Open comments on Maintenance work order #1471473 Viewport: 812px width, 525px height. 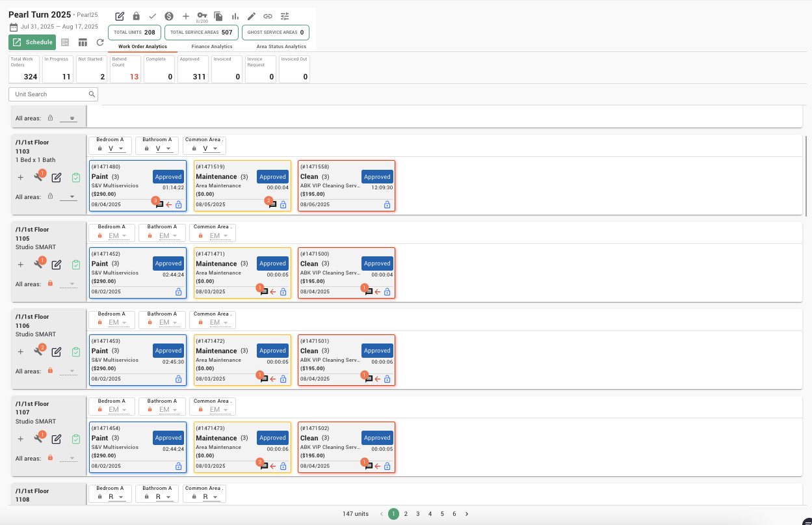point(265,466)
